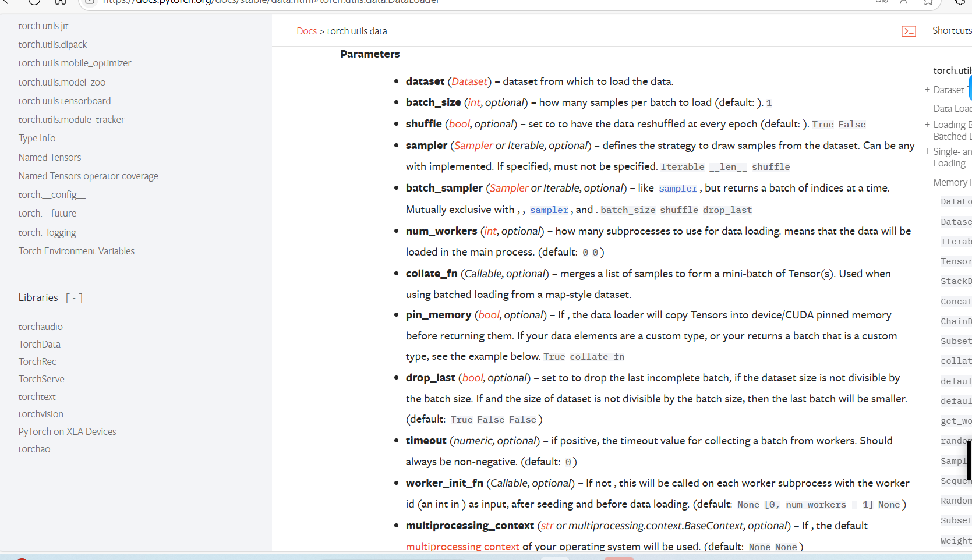972x560 pixels.
Task: Click the ChainD entry in right sidebar
Action: [956, 322]
